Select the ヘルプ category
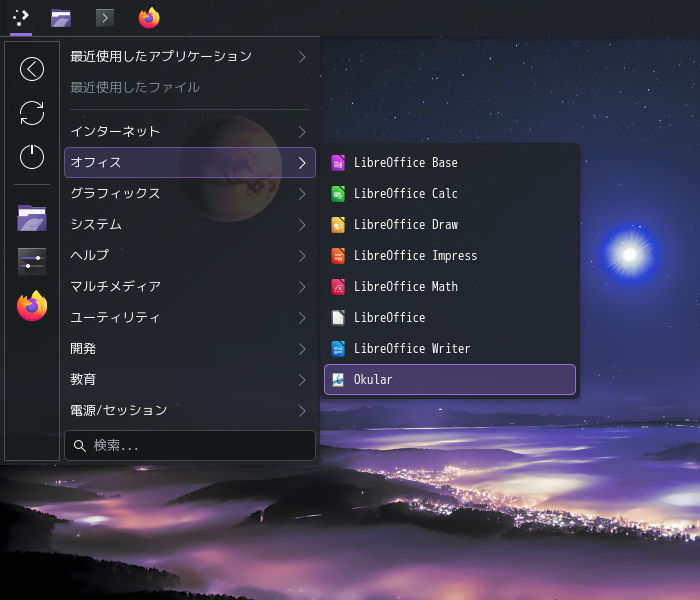 (190, 256)
